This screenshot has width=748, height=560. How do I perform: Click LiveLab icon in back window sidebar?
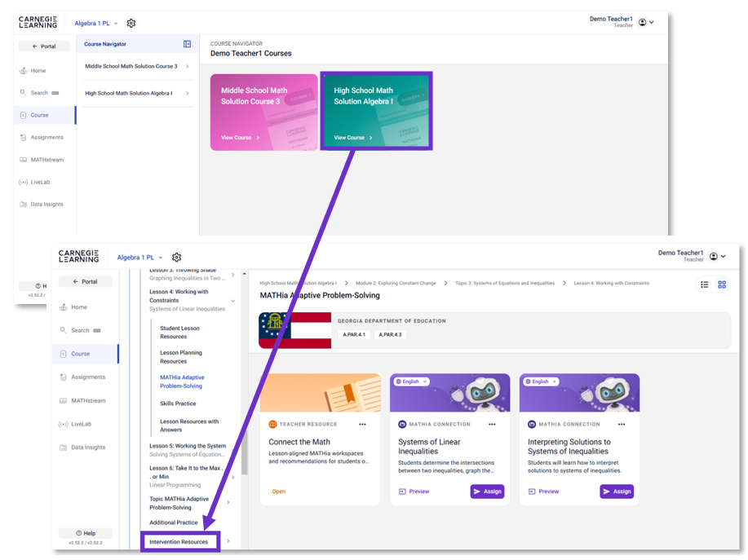pos(23,182)
